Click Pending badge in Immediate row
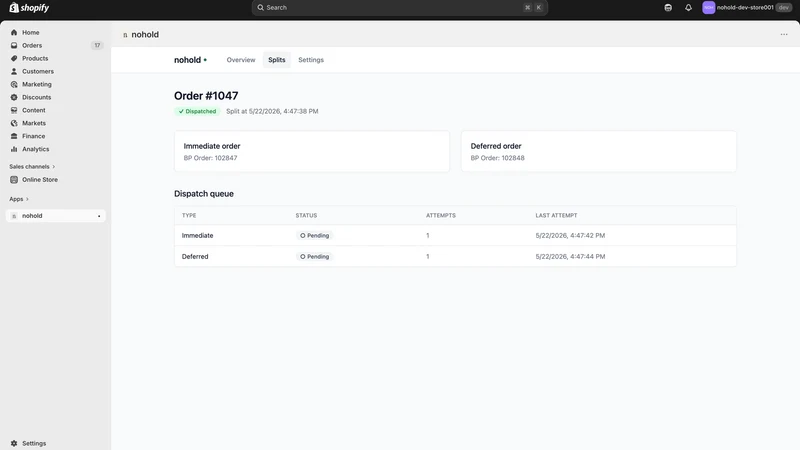800x450 pixels. click(314, 236)
